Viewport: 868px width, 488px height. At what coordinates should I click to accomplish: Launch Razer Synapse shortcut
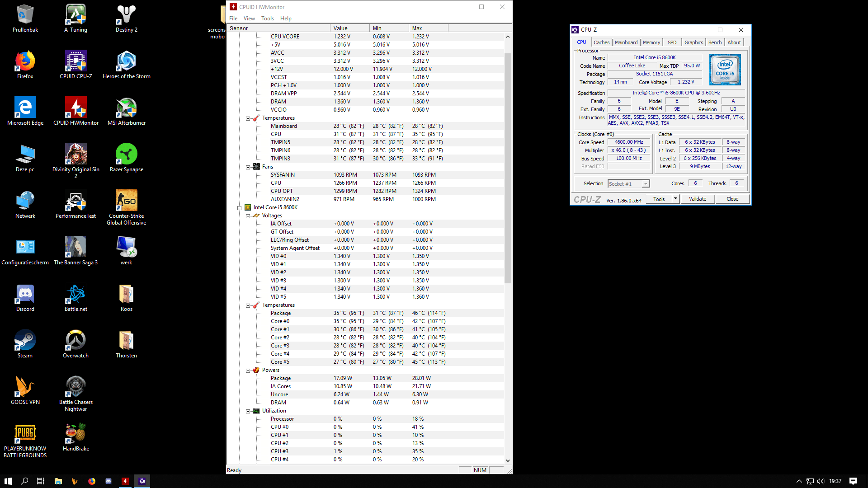click(x=127, y=158)
